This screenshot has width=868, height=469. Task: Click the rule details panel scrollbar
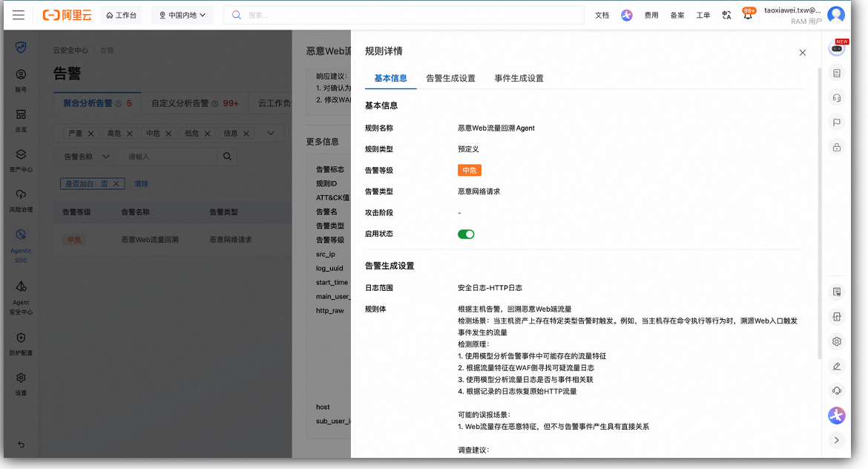[x=819, y=213]
